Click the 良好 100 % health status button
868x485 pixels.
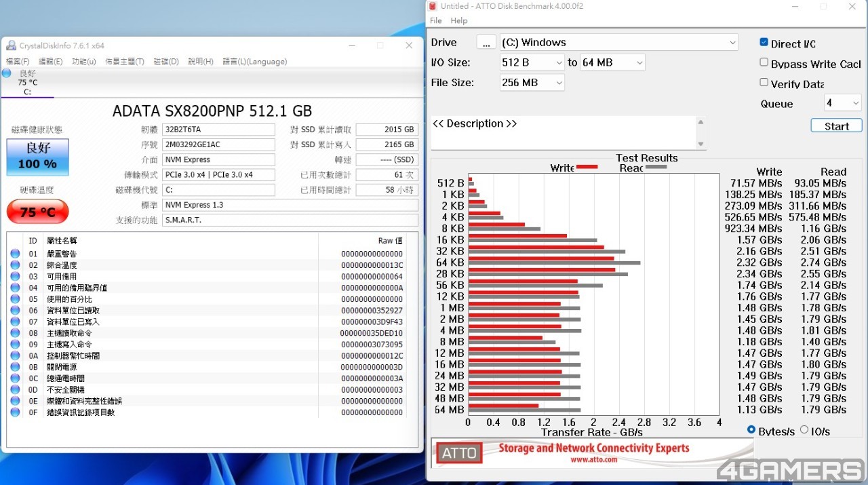pyautogui.click(x=38, y=157)
